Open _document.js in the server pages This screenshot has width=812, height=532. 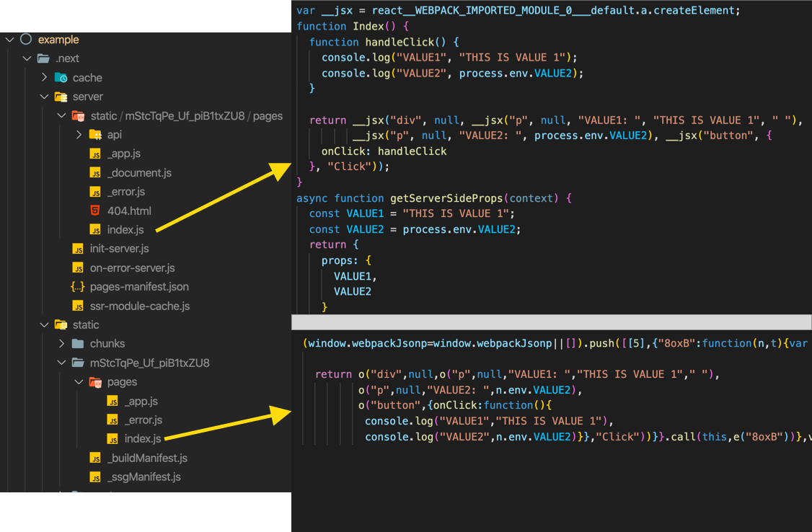pos(139,173)
